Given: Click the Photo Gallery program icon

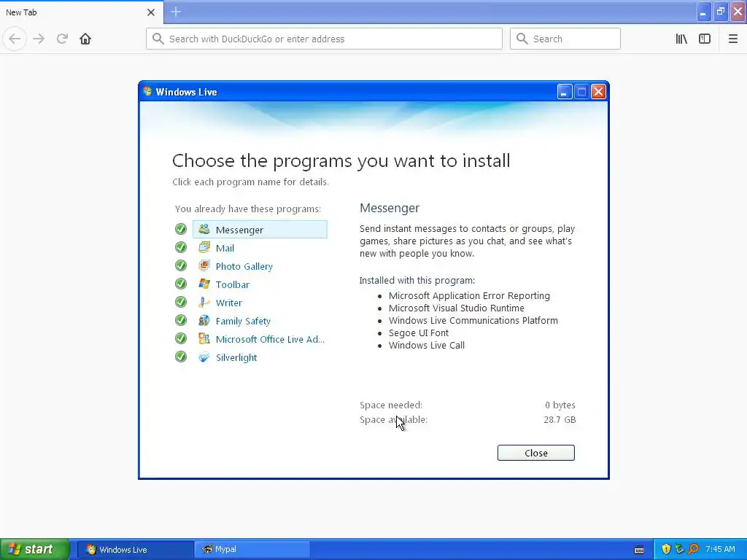Looking at the screenshot, I should pyautogui.click(x=204, y=265).
